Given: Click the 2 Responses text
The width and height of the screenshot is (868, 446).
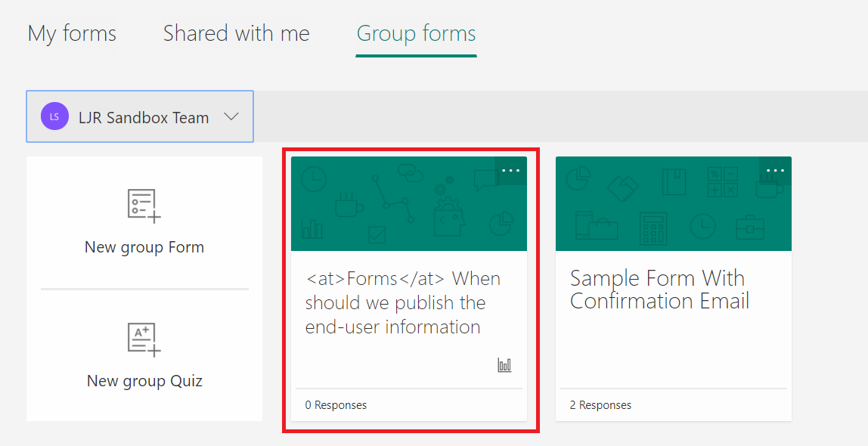Looking at the screenshot, I should (600, 405).
